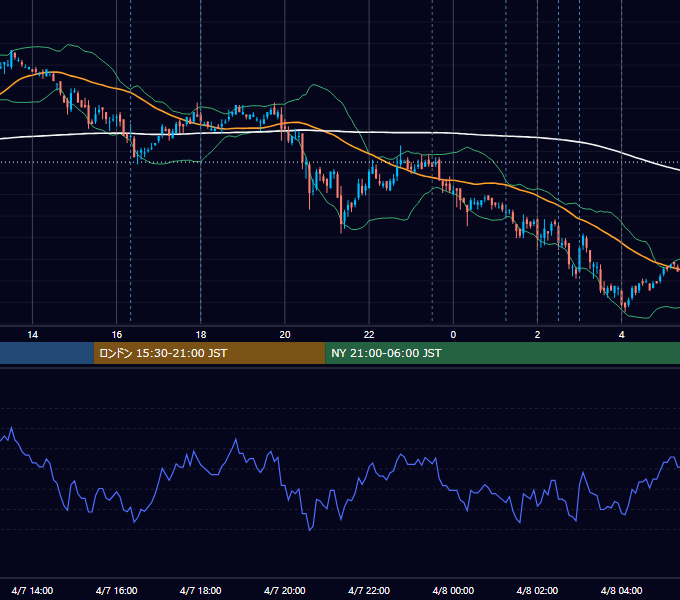
Task: Click the 4/7 18:00 time label
Action: click(201, 590)
